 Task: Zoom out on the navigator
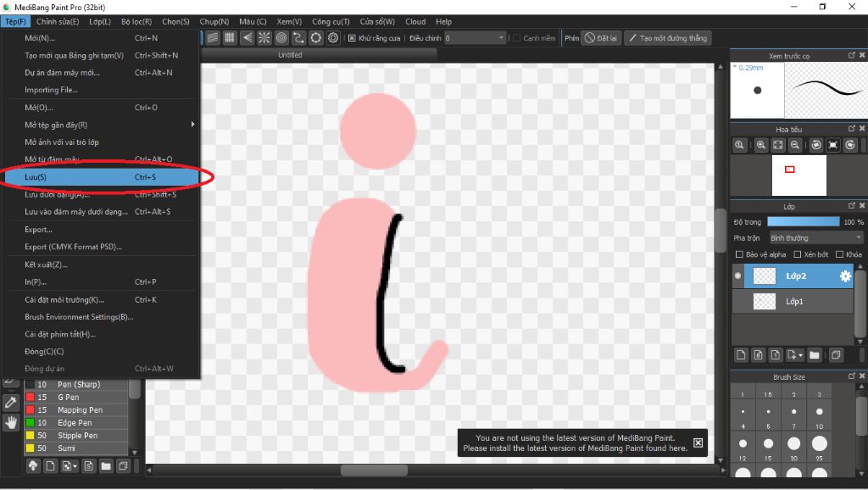pos(795,145)
